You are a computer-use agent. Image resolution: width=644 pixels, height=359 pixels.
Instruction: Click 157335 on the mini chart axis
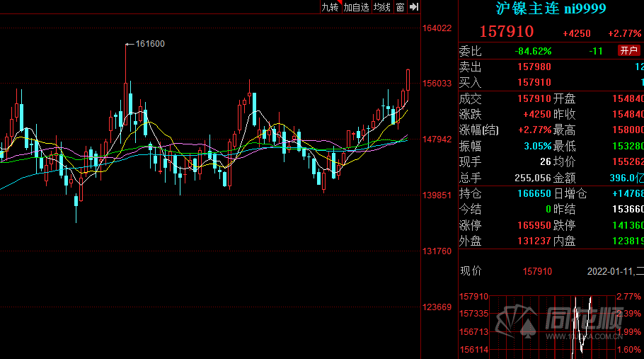pyautogui.click(x=473, y=314)
